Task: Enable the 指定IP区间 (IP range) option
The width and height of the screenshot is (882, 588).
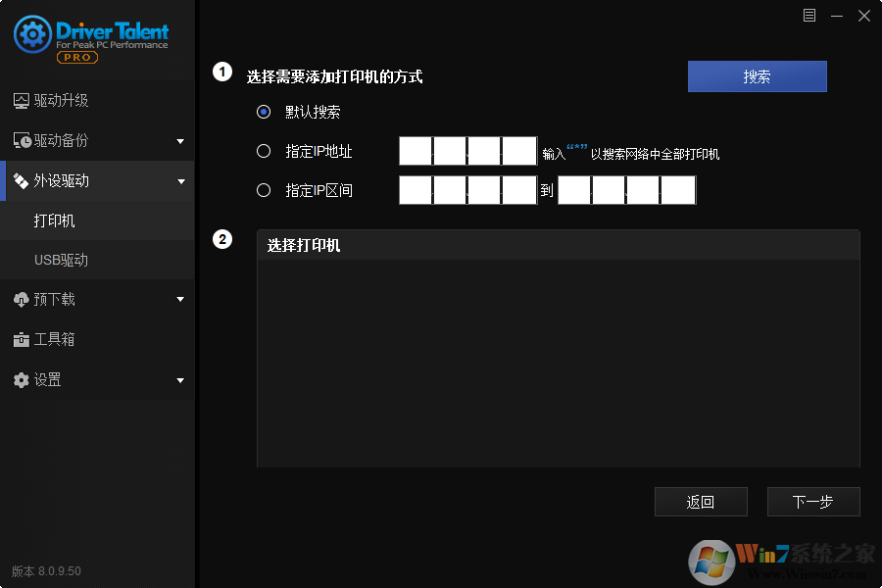Action: (x=263, y=190)
